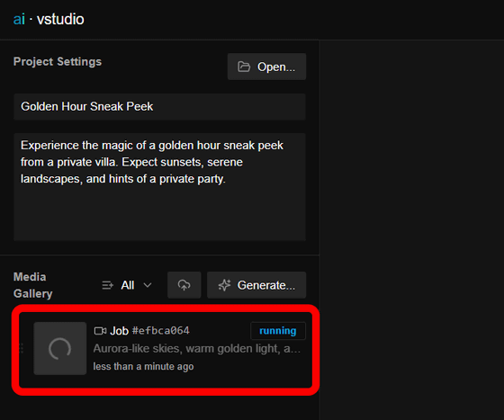Click the Open... project button
Image resolution: width=504 pixels, height=420 pixels.
pyautogui.click(x=266, y=67)
